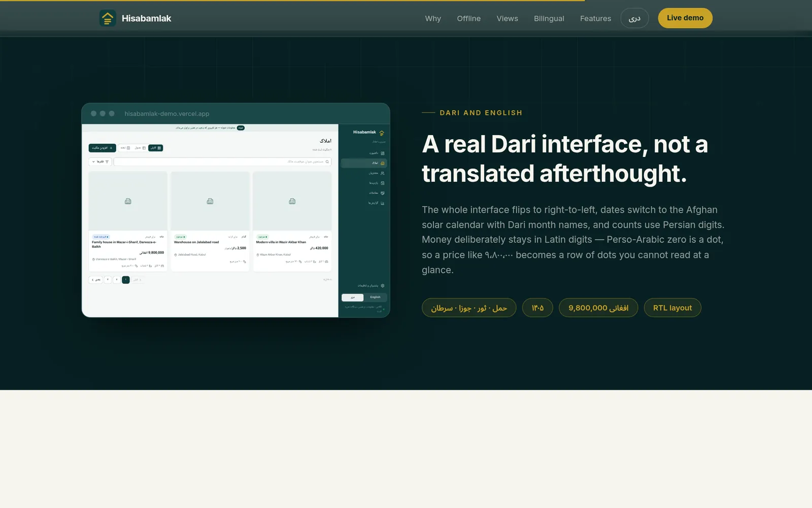Select the دری option in the sidebar language switch
The image size is (812, 508).
click(x=353, y=297)
